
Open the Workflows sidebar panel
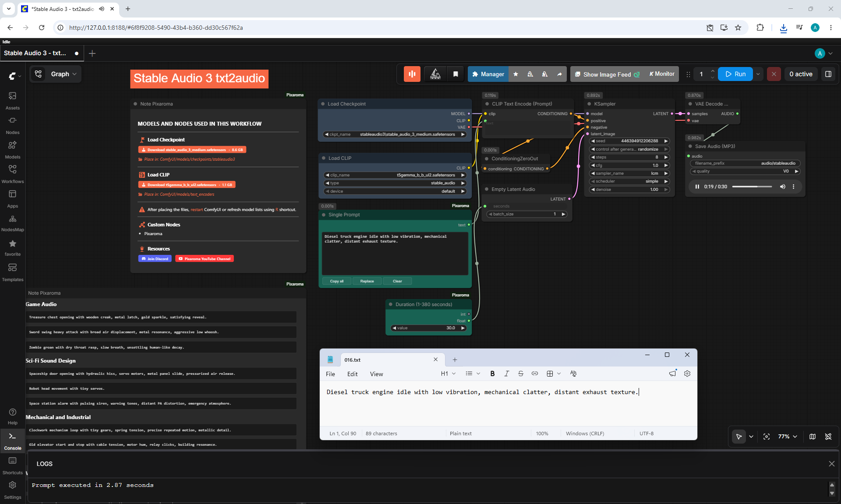pos(13,174)
